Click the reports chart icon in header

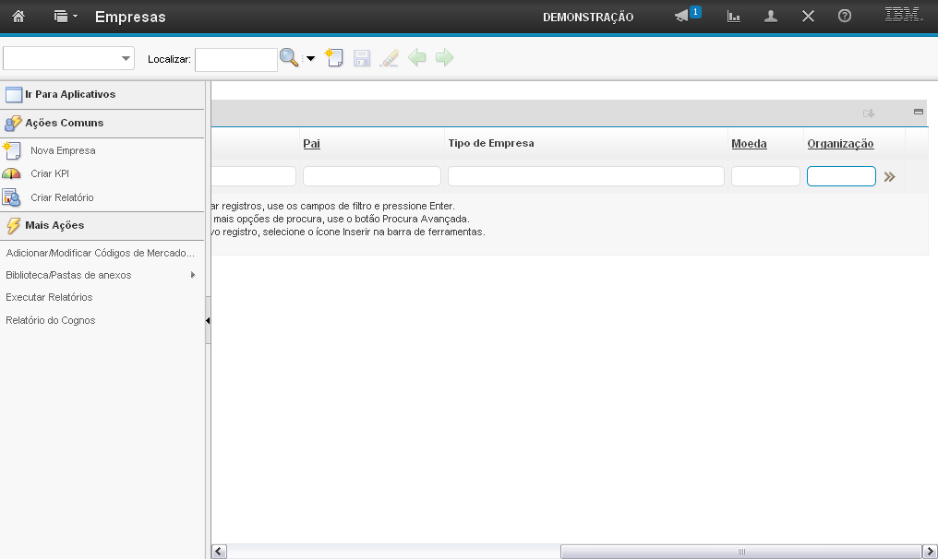[x=734, y=17]
